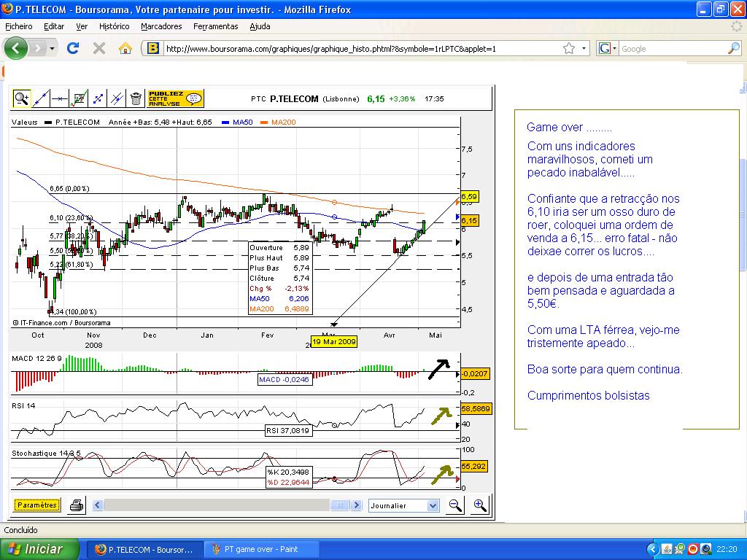
Task: Click the stop loading button
Action: pos(99,48)
